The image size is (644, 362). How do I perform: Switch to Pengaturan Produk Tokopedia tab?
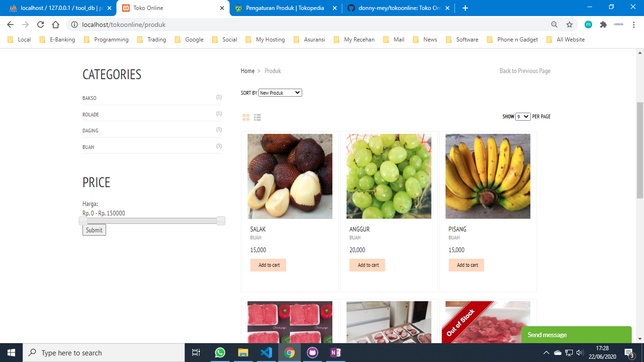[285, 8]
